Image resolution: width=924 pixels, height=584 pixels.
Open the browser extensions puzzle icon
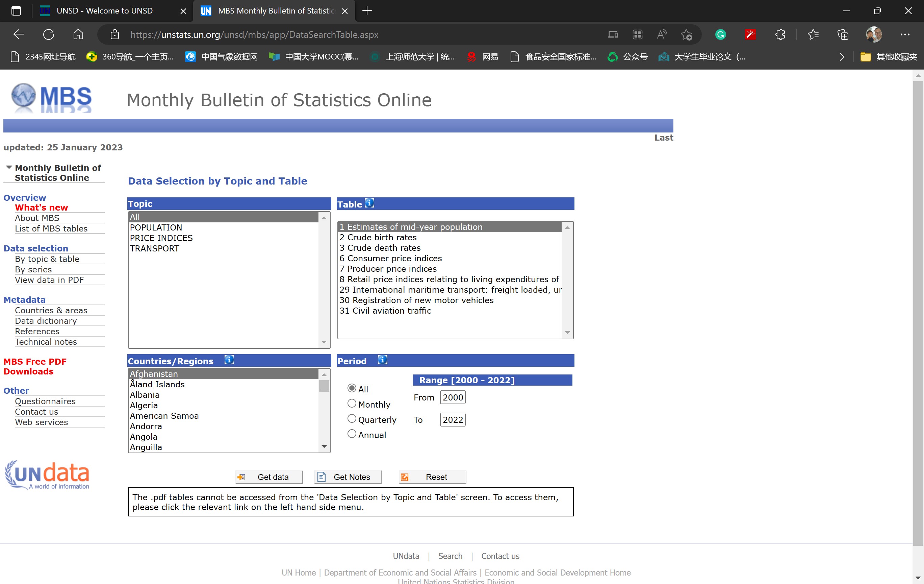coord(780,34)
